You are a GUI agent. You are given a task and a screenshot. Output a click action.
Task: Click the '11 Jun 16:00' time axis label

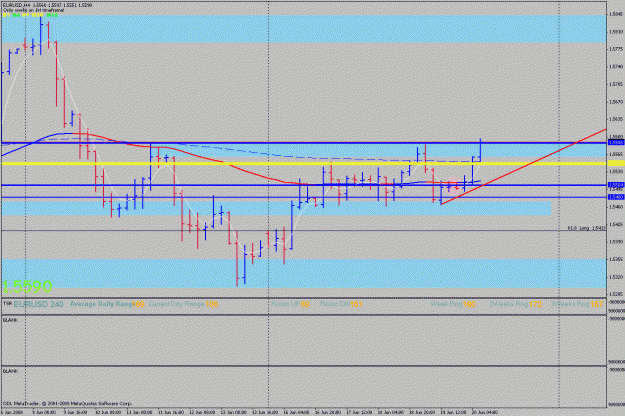click(x=171, y=412)
